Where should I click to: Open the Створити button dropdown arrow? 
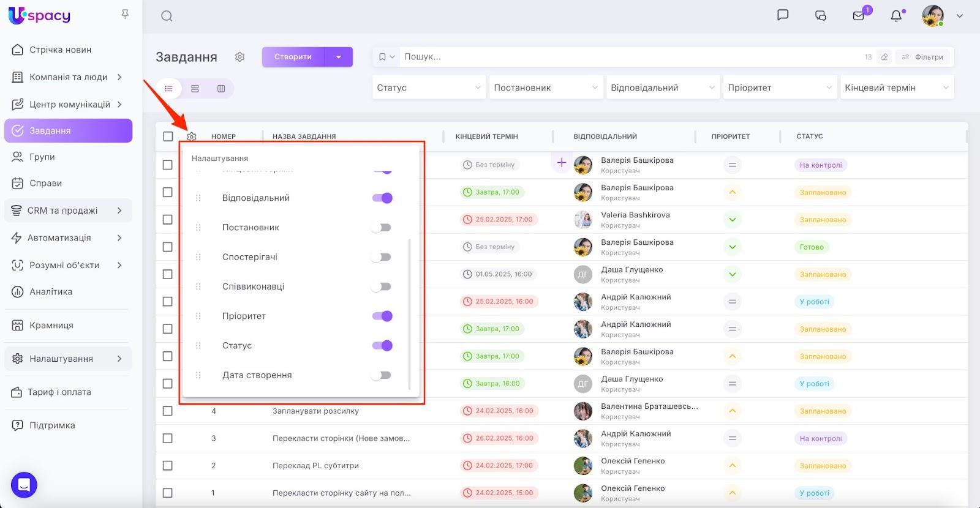pos(339,57)
